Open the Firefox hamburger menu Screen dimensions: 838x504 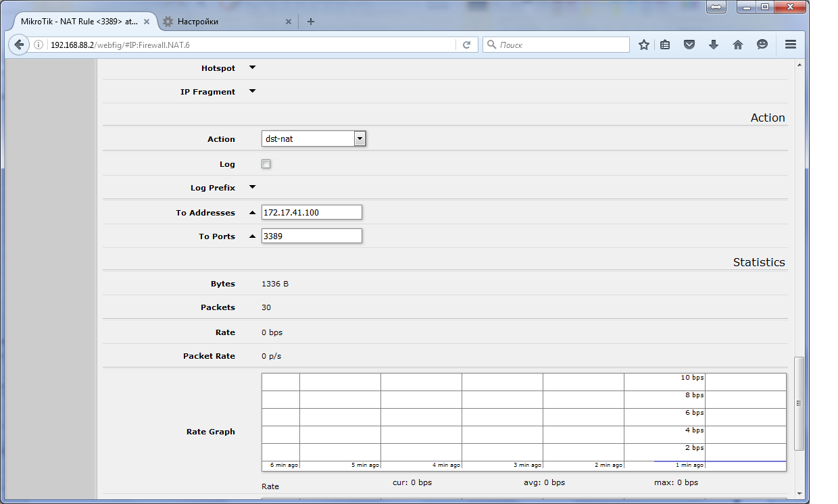click(x=790, y=45)
